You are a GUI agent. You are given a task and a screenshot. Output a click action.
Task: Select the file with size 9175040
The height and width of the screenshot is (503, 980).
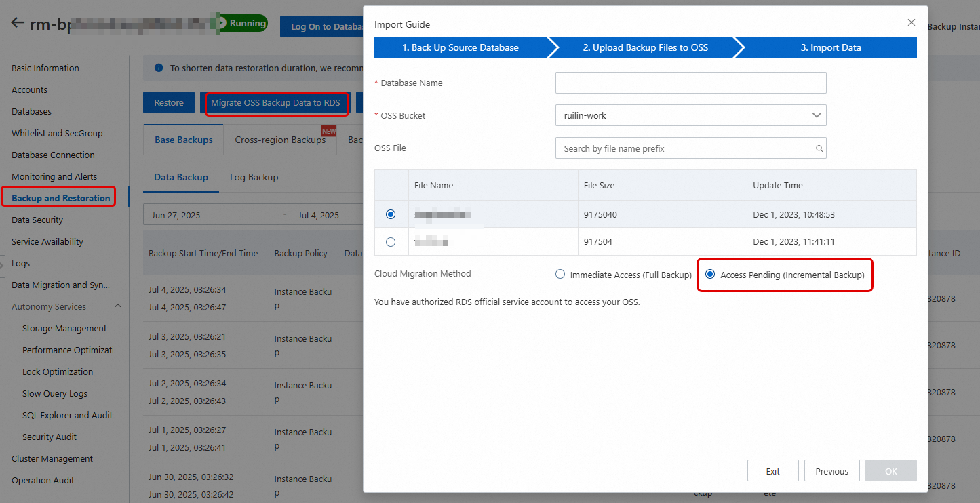pyautogui.click(x=391, y=214)
